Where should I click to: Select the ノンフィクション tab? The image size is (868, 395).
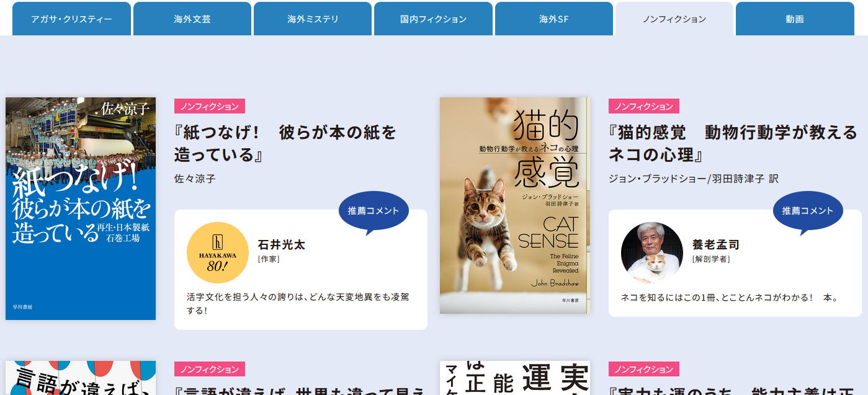coord(674,19)
